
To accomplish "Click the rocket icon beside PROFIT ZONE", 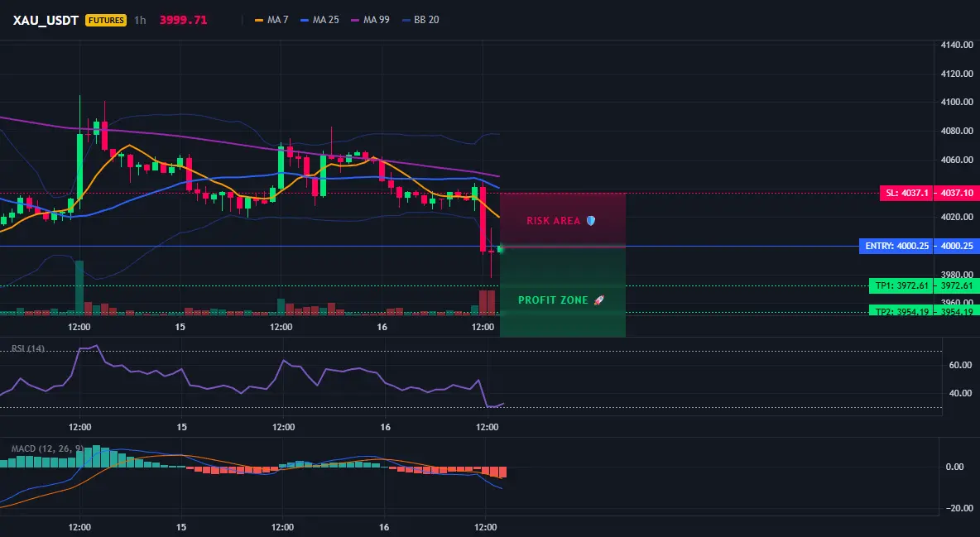I will pos(598,300).
